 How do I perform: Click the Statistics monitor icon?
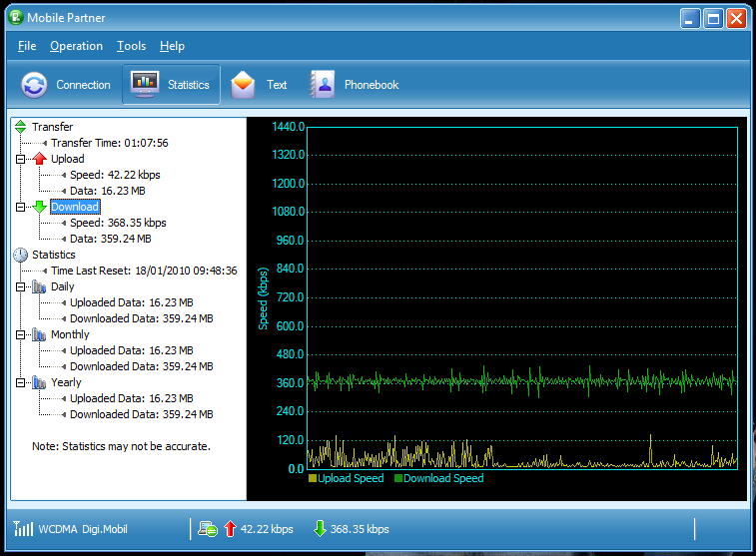[145, 84]
